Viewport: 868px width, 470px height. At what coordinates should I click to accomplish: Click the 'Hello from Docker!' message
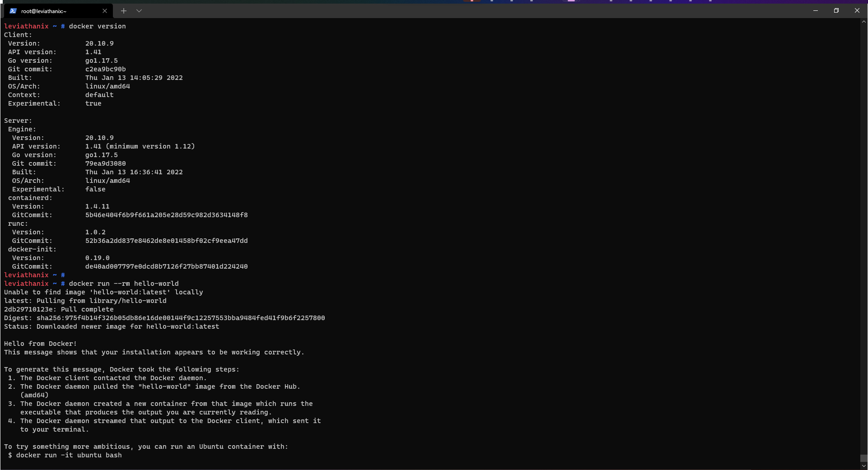coord(40,343)
